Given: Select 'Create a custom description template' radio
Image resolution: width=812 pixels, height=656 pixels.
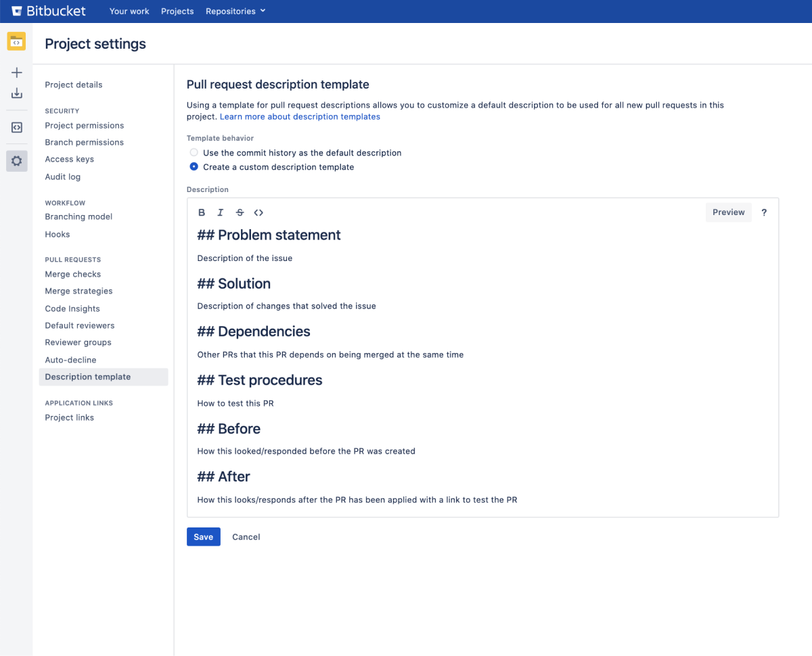Looking at the screenshot, I should coord(194,167).
